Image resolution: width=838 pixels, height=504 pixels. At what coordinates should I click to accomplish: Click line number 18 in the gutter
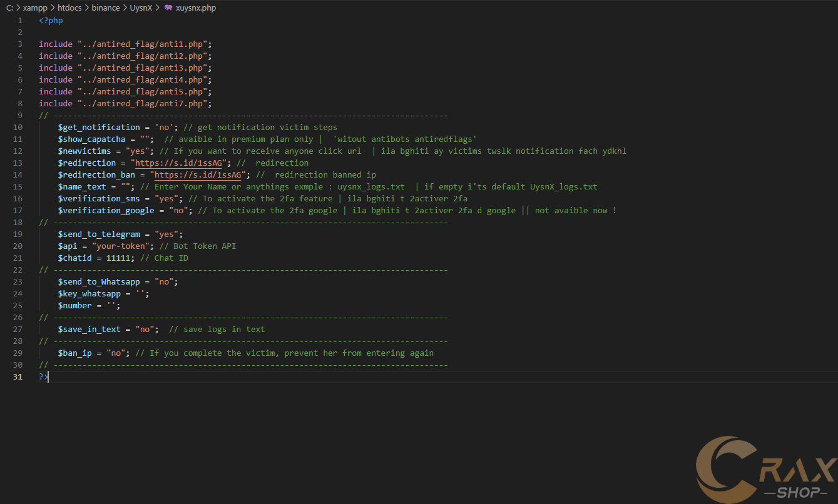[18, 222]
